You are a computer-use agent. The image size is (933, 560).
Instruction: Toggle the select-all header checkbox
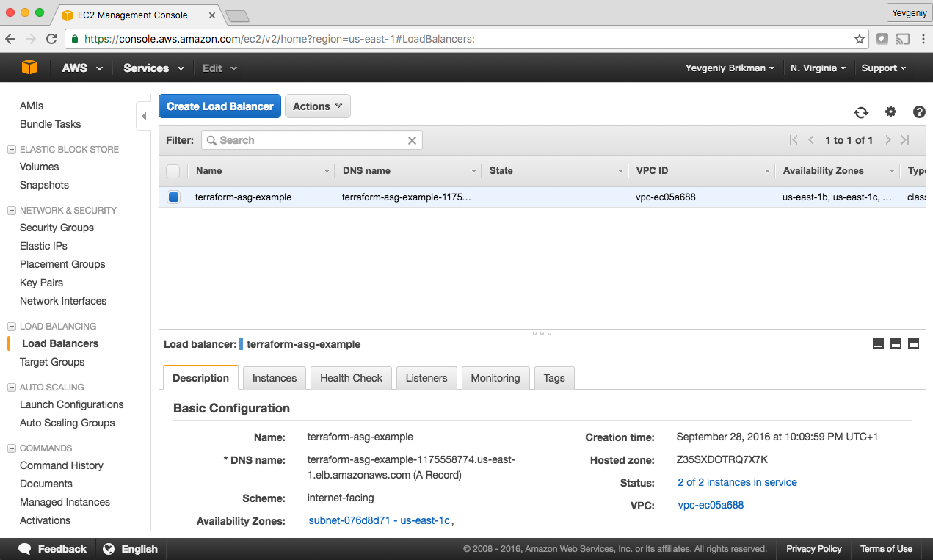coord(173,171)
